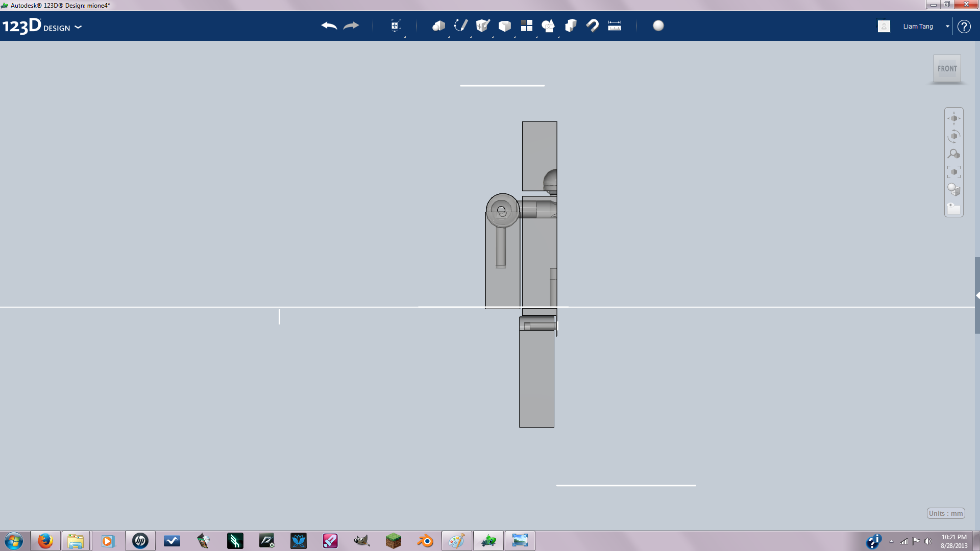Open the Grouping tools menu

point(549,26)
